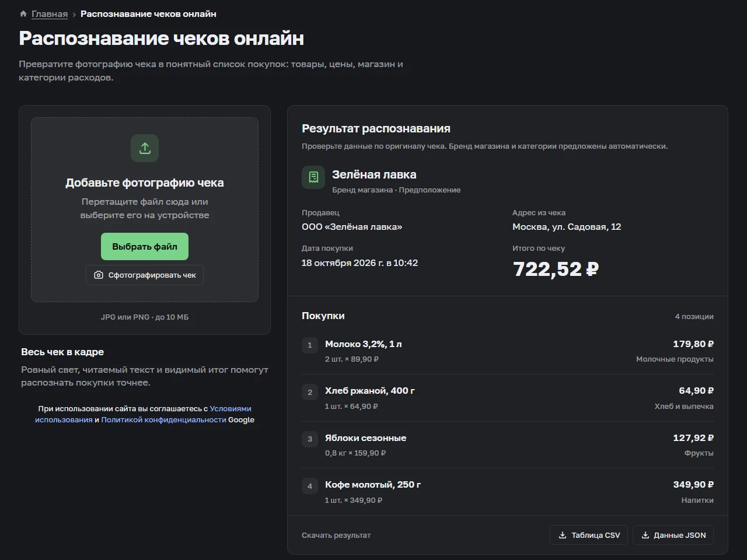Open the Условиями использования link
Screen dimensions: 747x560
click(143, 414)
